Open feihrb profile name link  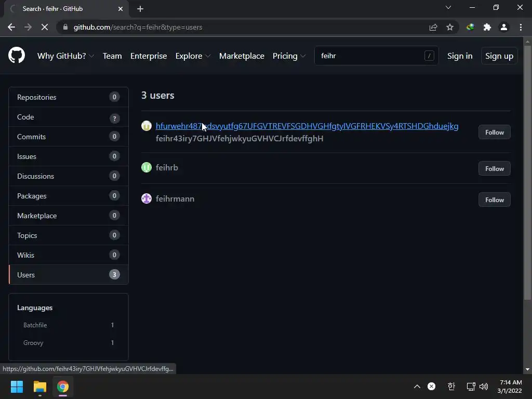[x=167, y=167]
